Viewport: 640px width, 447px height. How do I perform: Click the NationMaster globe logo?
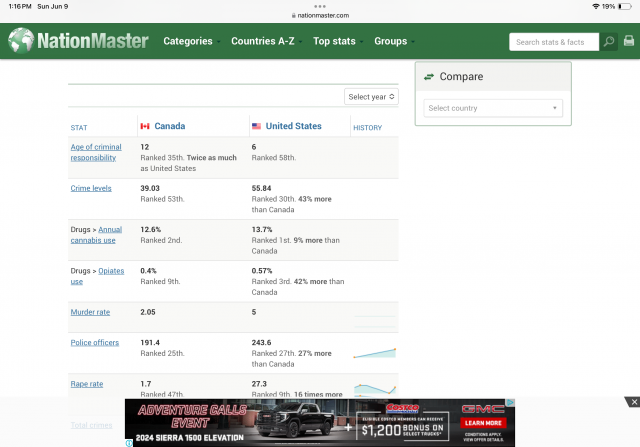point(21,41)
